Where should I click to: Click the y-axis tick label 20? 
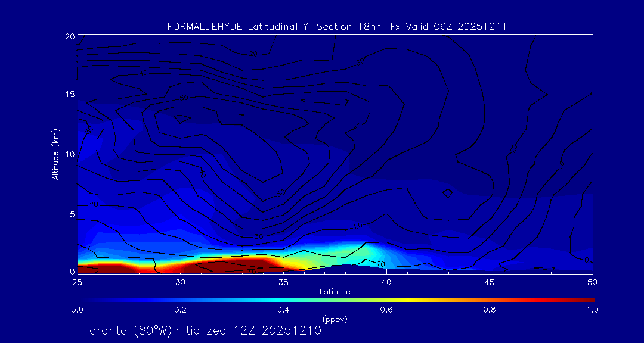coord(69,36)
